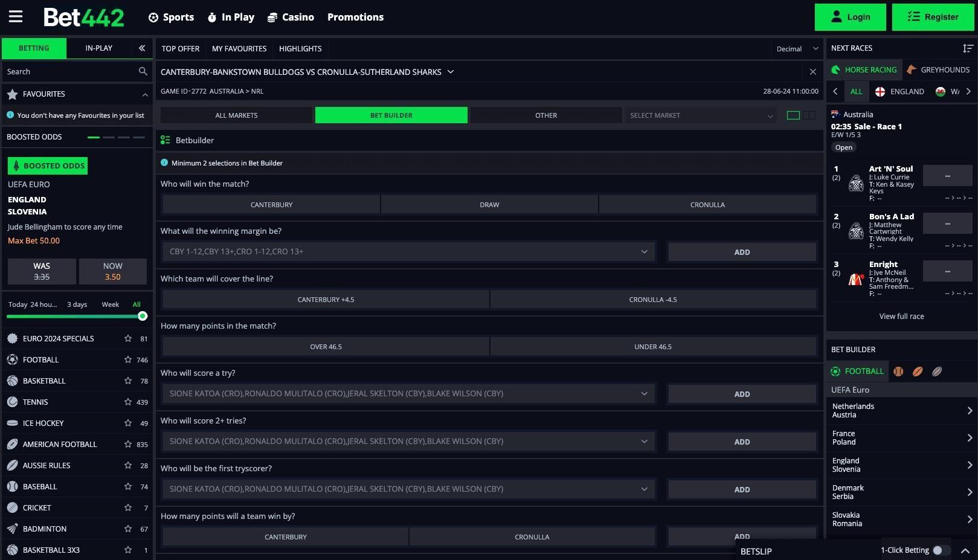This screenshot has width=978, height=560.
Task: Star the Ice Hockey sport row
Action: pos(128,423)
